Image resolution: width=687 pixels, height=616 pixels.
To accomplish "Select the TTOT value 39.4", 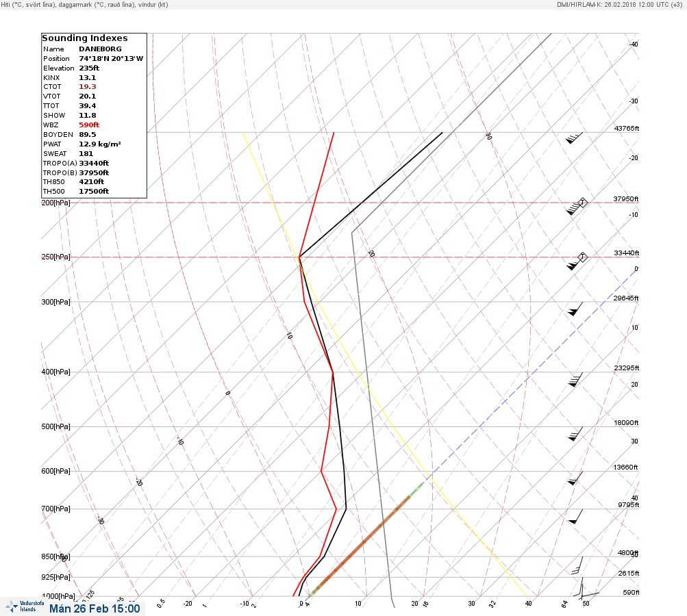I will click(x=87, y=106).
